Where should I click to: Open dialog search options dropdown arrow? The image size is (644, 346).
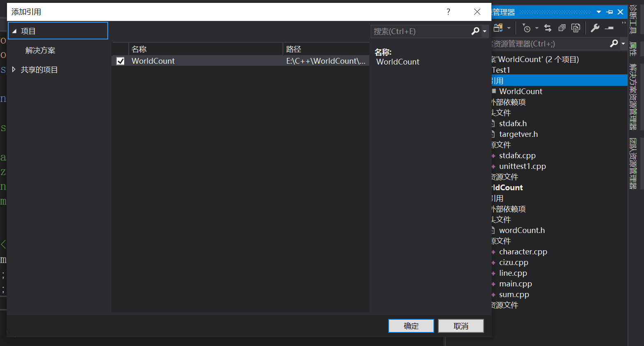[484, 32]
